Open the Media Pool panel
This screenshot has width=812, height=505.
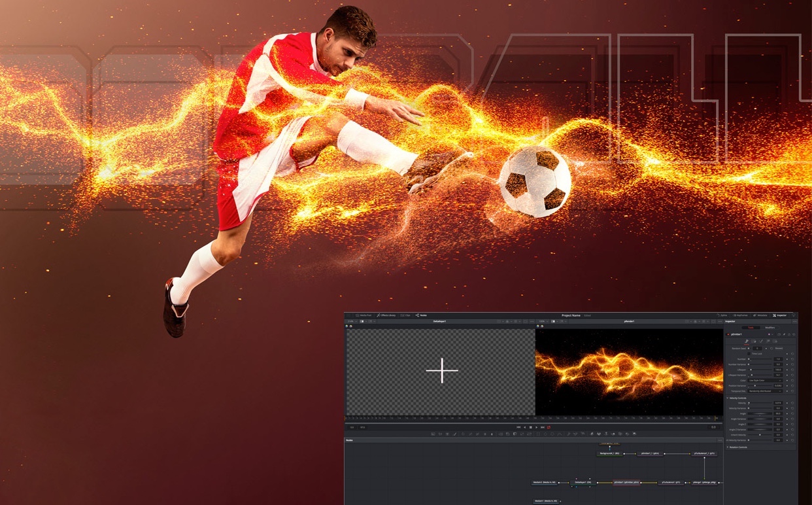364,315
